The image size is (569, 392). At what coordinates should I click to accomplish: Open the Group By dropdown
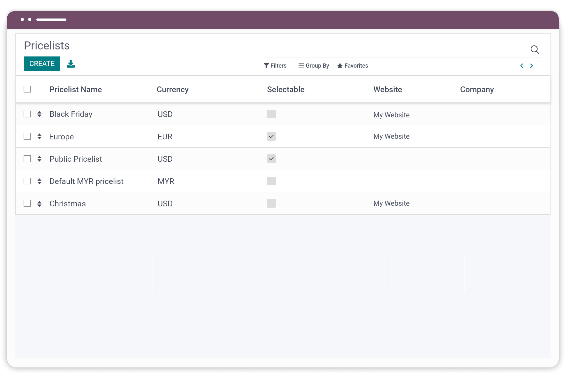(313, 66)
